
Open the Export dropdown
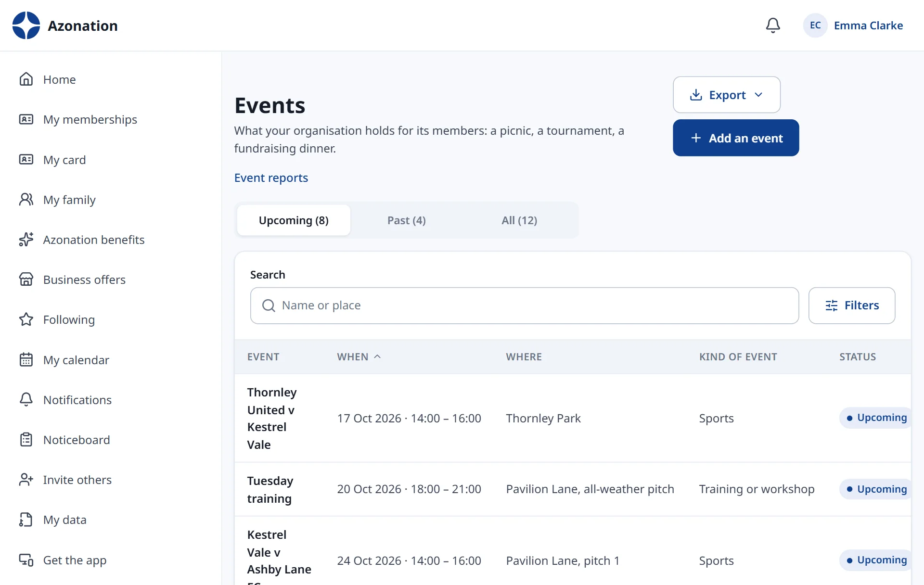(727, 95)
